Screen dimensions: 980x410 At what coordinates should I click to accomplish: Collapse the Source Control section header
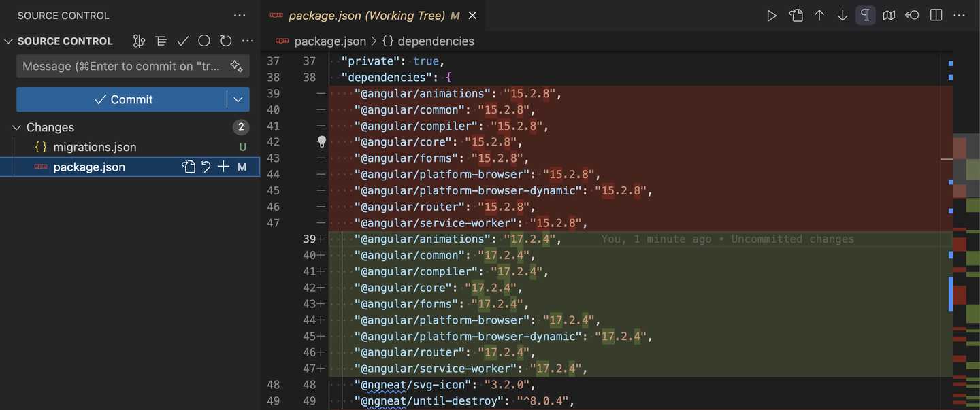[9, 40]
